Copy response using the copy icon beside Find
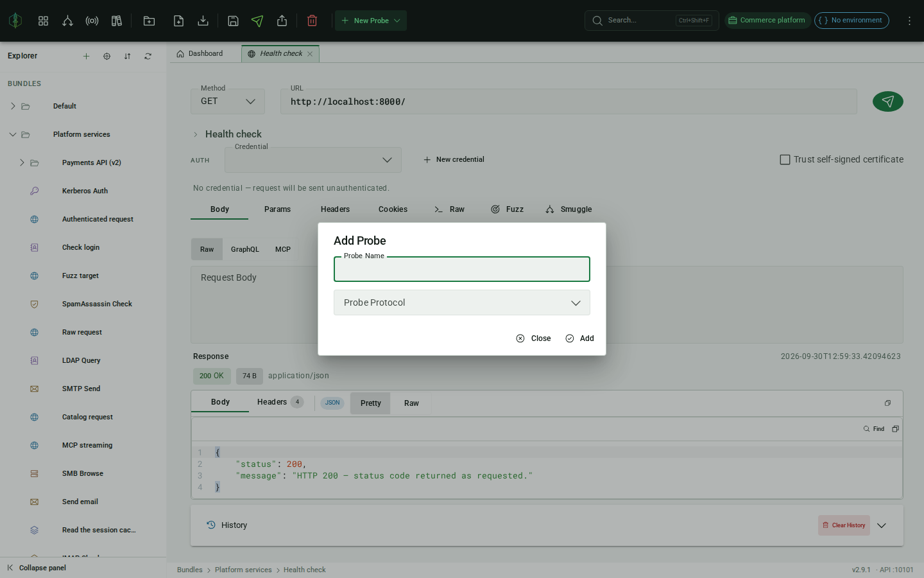This screenshot has width=924, height=578. click(895, 429)
